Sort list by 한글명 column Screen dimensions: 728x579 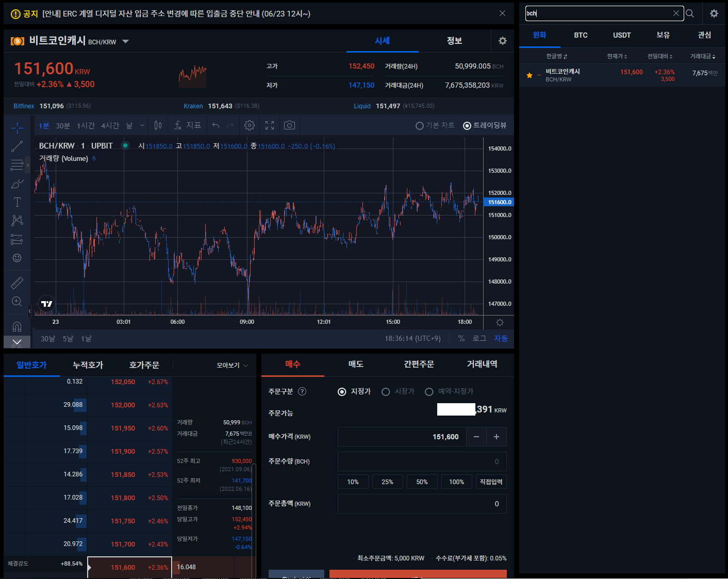pos(557,56)
